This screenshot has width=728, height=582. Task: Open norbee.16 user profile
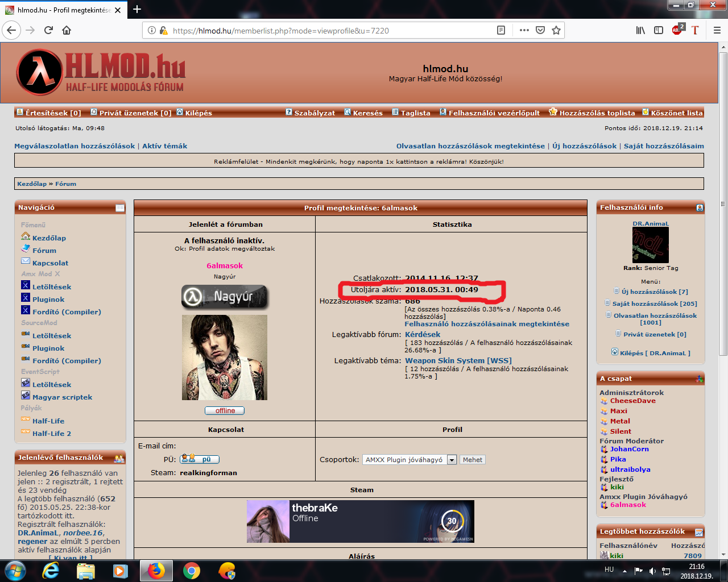click(83, 533)
